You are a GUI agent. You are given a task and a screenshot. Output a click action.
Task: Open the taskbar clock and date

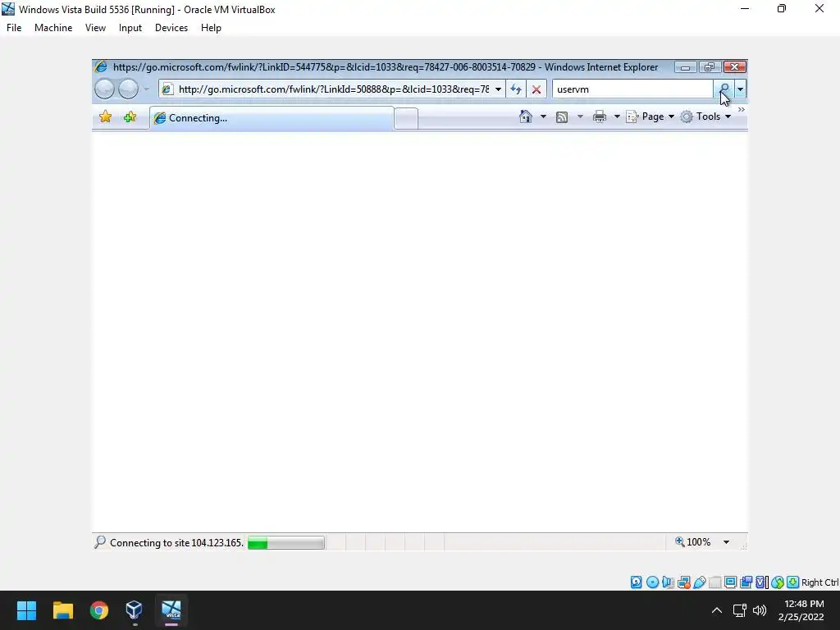[801, 610]
